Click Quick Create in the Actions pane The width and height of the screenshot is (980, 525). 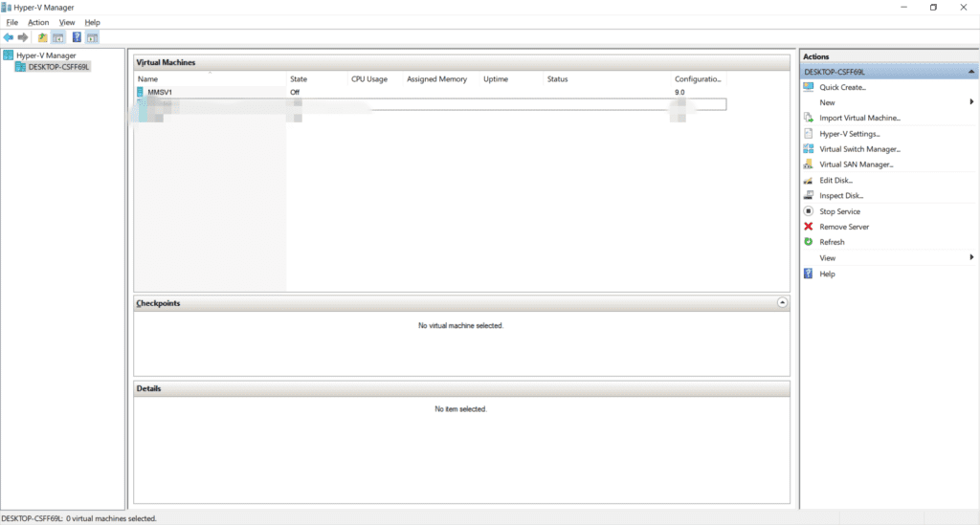coord(842,87)
